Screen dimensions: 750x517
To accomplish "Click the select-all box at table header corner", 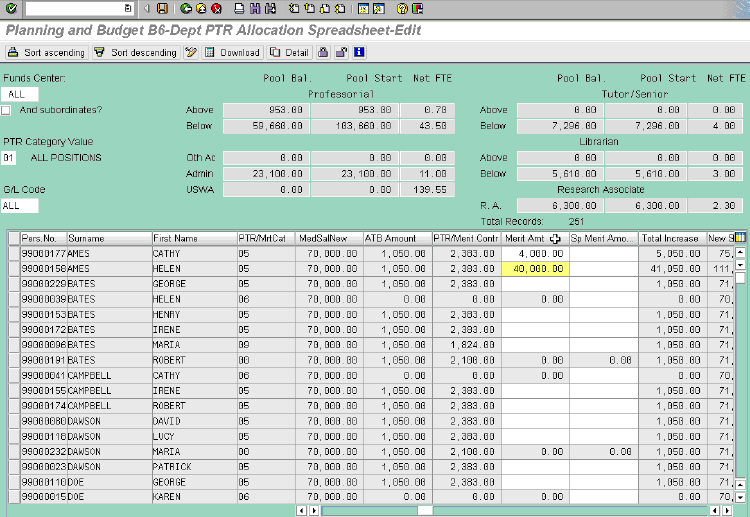I will pyautogui.click(x=14, y=238).
